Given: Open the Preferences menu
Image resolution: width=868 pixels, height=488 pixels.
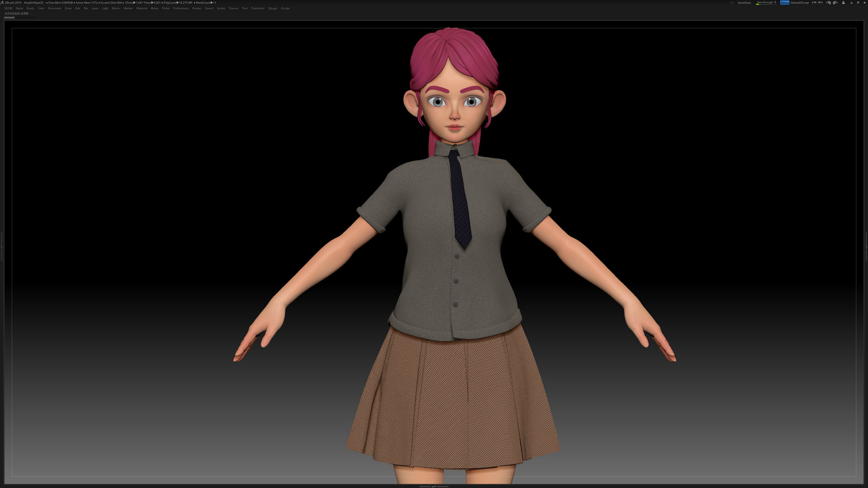Looking at the screenshot, I should pyautogui.click(x=180, y=8).
